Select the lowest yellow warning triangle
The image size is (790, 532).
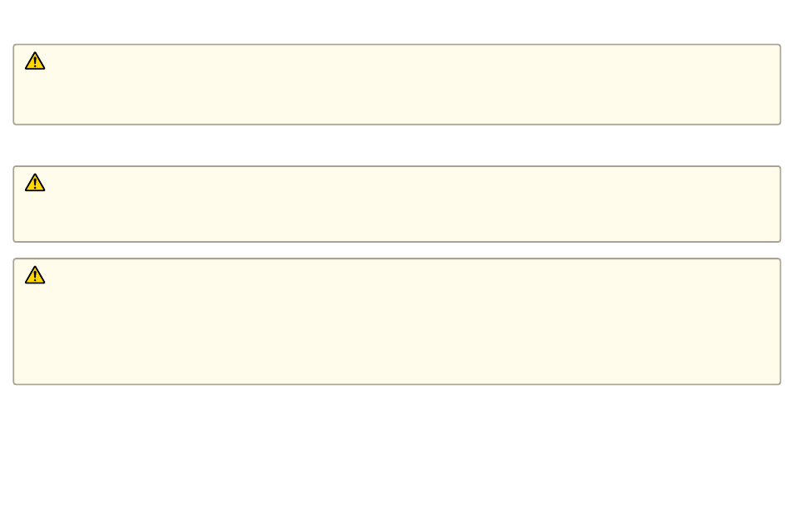(x=35, y=276)
